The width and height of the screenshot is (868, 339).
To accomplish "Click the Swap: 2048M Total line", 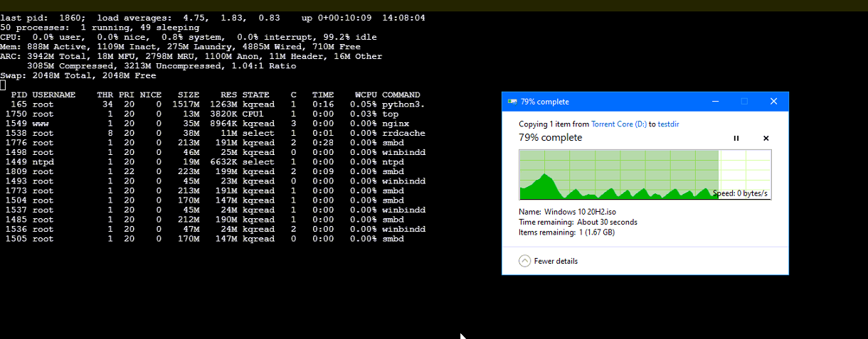I will tap(78, 75).
